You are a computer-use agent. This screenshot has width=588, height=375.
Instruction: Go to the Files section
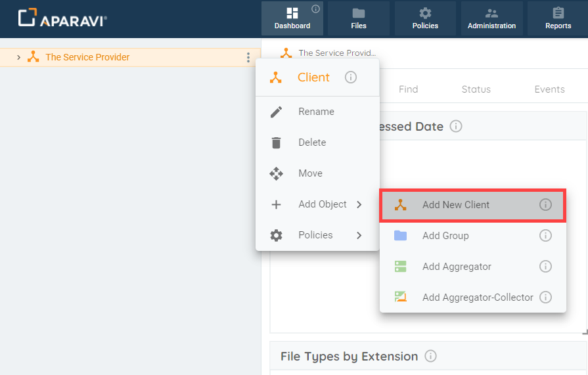tap(359, 18)
